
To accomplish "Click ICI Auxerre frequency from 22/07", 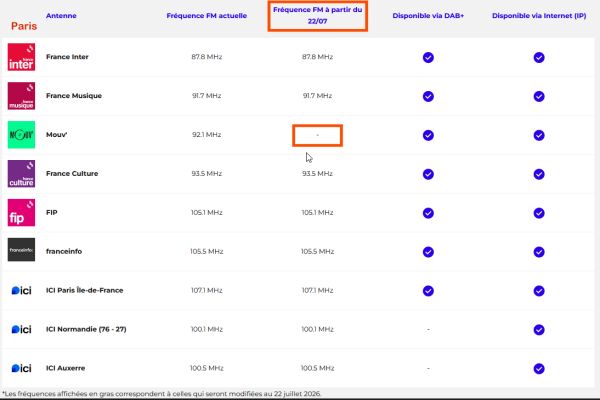I will (x=318, y=368).
